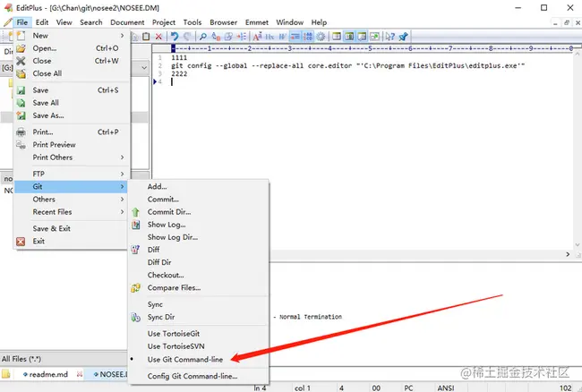Select Compare Files... in the Git submenu
The image size is (582, 392).
(x=199, y=287)
